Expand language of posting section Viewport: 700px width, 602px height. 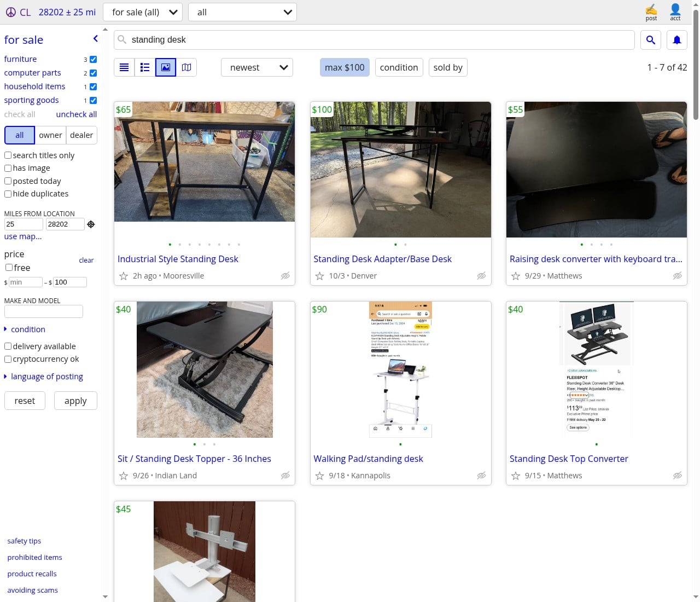click(43, 377)
